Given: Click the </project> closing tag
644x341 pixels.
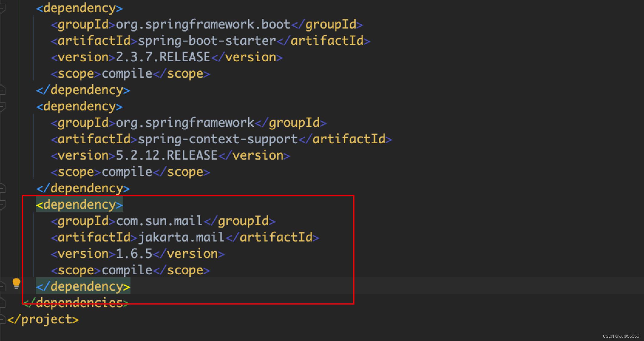Looking at the screenshot, I should 43,319.
